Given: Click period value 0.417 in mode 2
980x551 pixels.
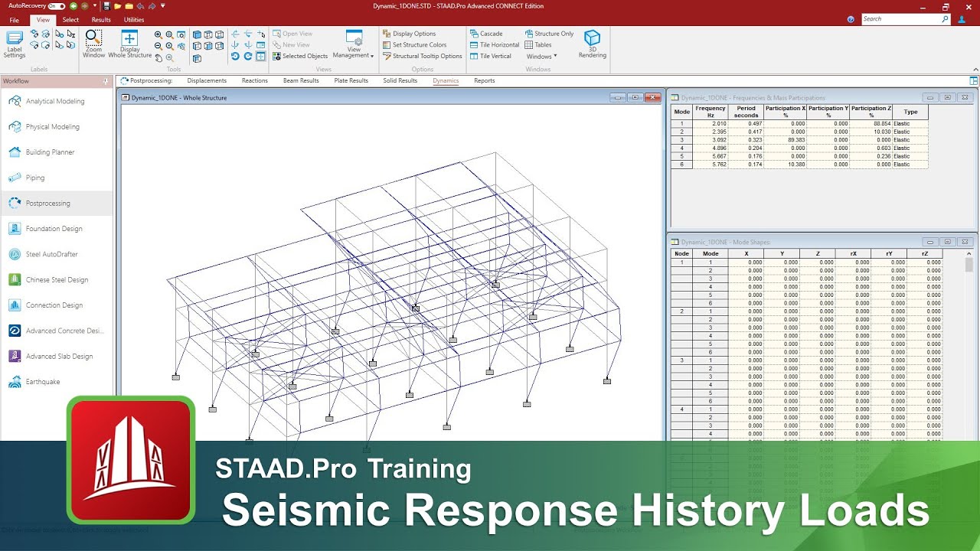Looking at the screenshot, I should [x=746, y=132].
